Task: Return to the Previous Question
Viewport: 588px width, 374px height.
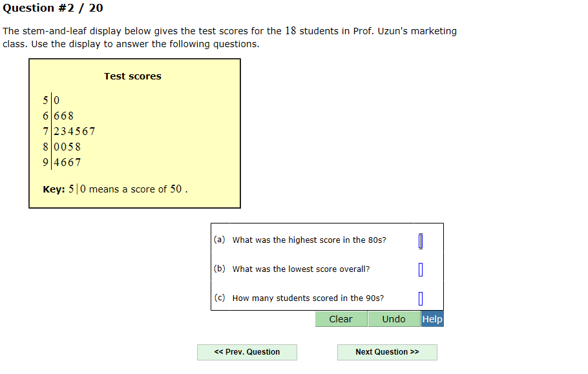Action: 247,352
